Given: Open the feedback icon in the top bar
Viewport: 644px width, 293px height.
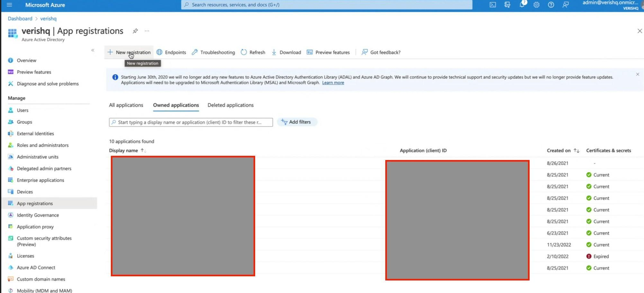Looking at the screenshot, I should pos(565,5).
